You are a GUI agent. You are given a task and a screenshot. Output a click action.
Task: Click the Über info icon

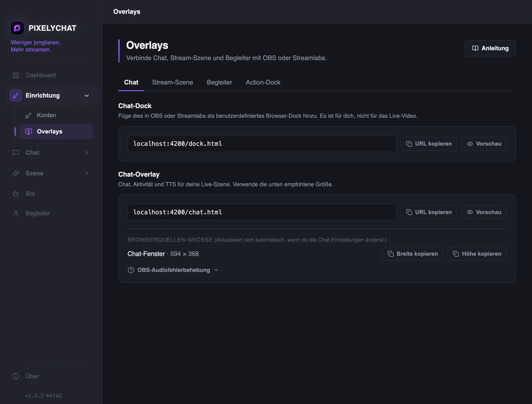(16, 376)
